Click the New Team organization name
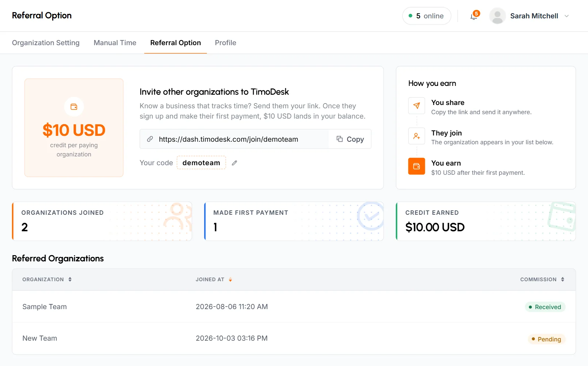588x366 pixels. 40,338
